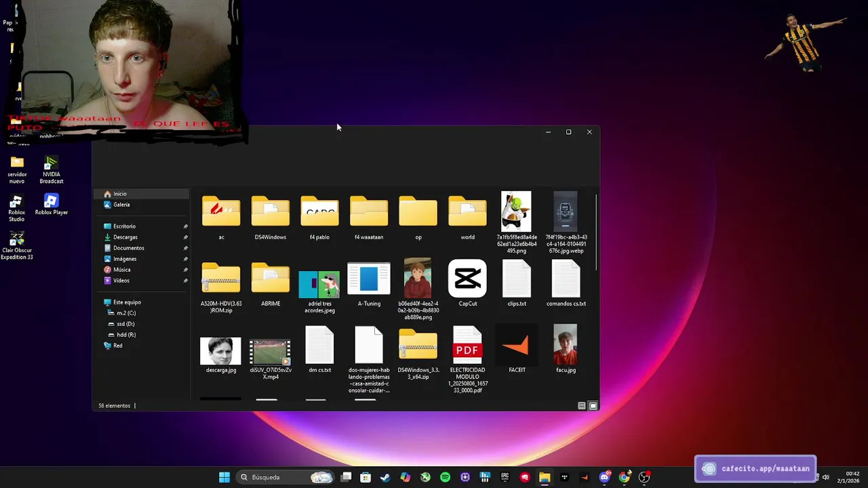The image size is (868, 488).
Task: Switch to details view layout
Action: tap(582, 406)
